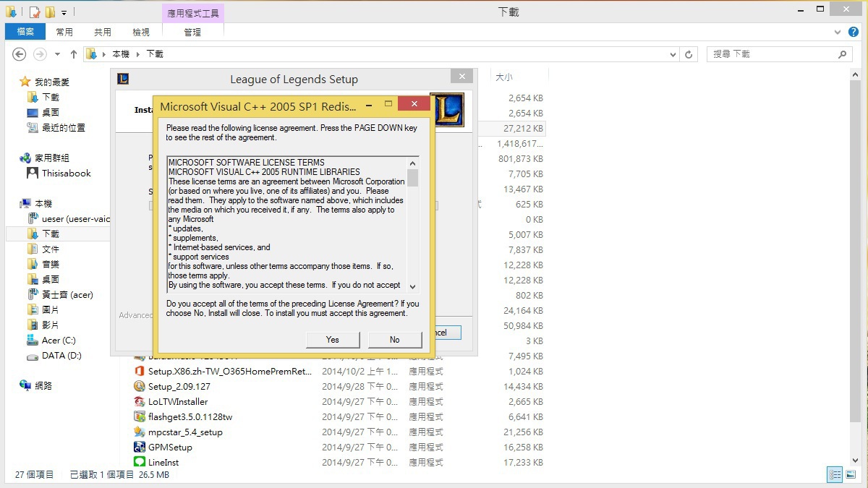Screen dimensions: 868x488
Task: Open the recent locations dropdown arrow
Action: (58, 55)
